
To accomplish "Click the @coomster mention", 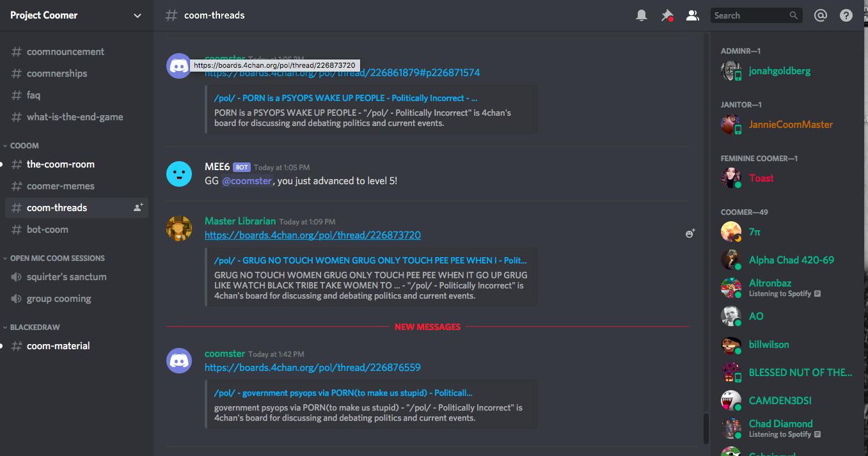I will click(x=247, y=181).
